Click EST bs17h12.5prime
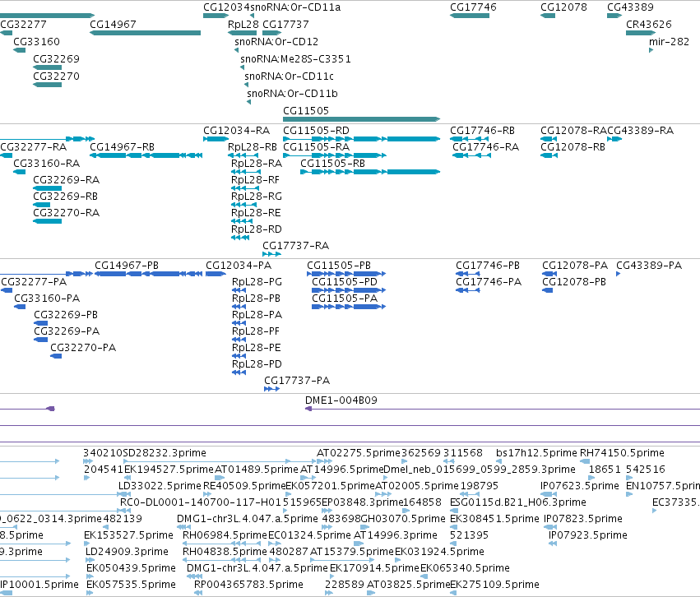Viewport: 700px width, 597px height. point(536,453)
